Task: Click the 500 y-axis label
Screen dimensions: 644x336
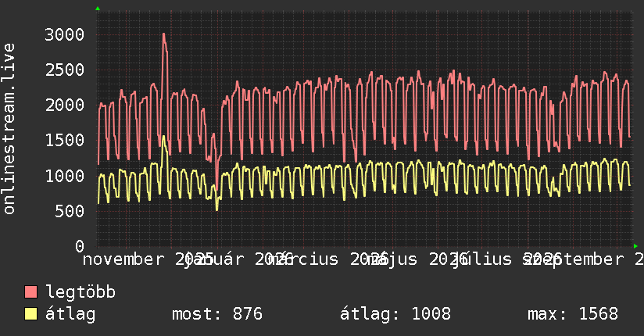Action: coord(70,211)
